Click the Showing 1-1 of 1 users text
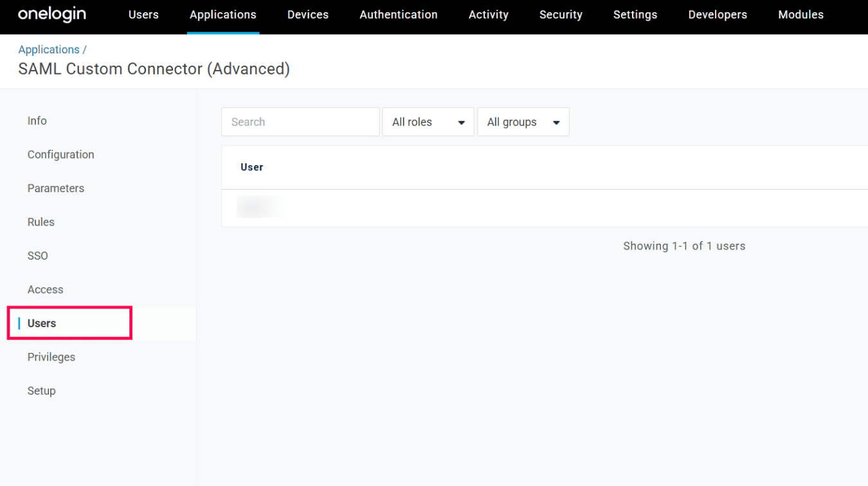Screen dimensions: 868x486 [x=684, y=246]
